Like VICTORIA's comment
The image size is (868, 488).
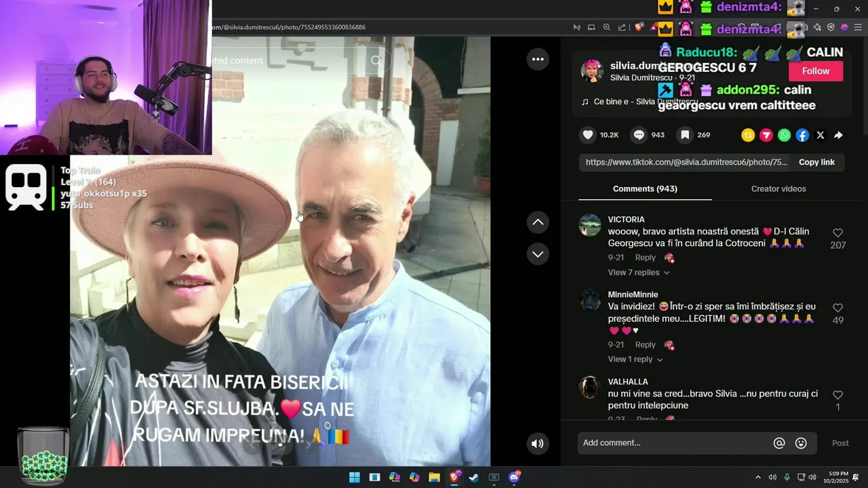(837, 232)
